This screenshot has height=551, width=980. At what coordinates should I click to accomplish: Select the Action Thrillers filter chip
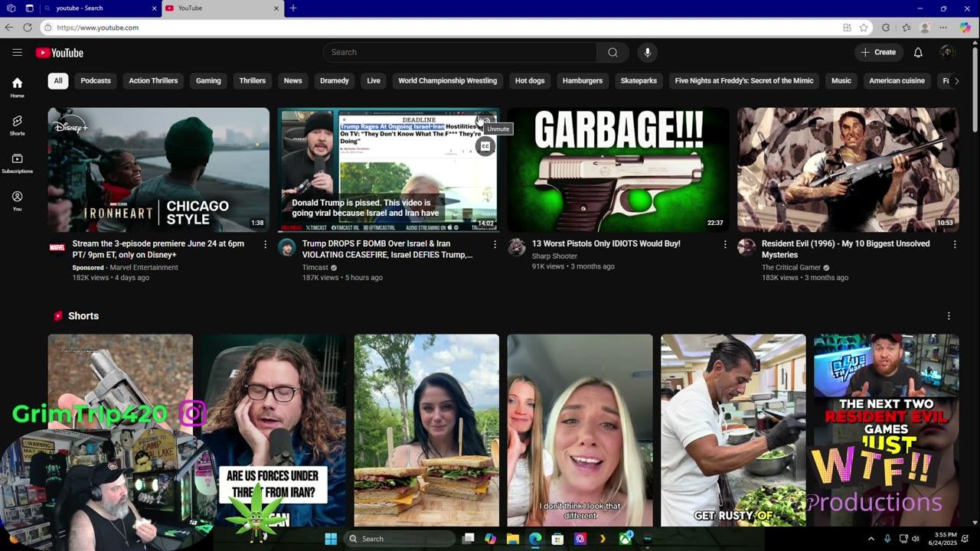(153, 80)
